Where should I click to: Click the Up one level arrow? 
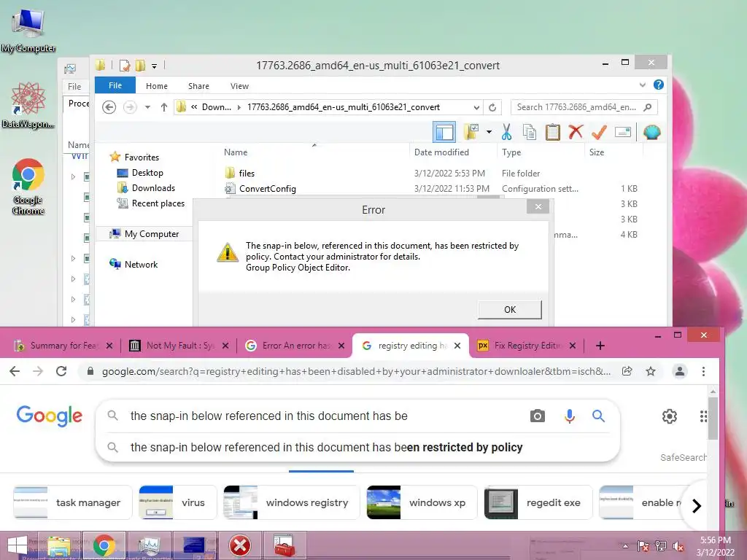[x=164, y=107]
